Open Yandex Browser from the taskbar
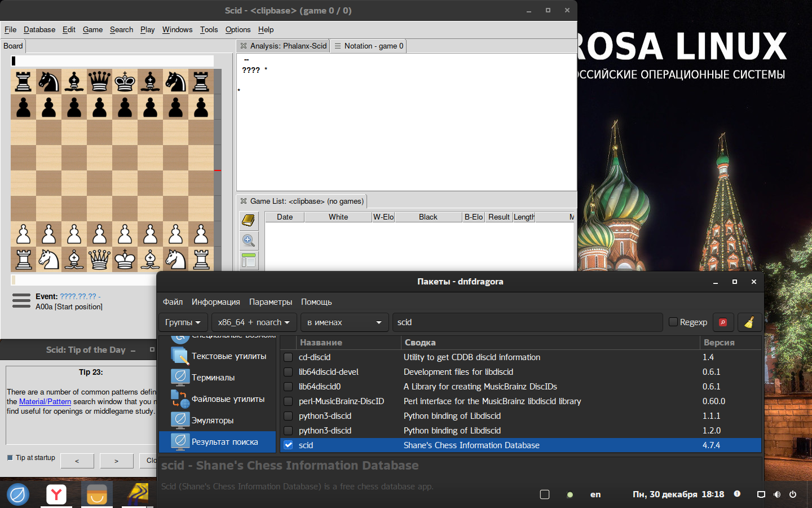The width and height of the screenshot is (812, 508). (56, 495)
